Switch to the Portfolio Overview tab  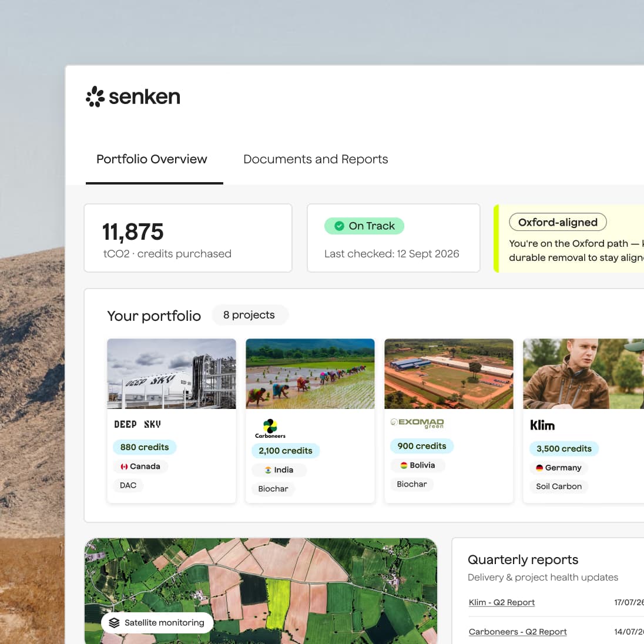point(152,159)
